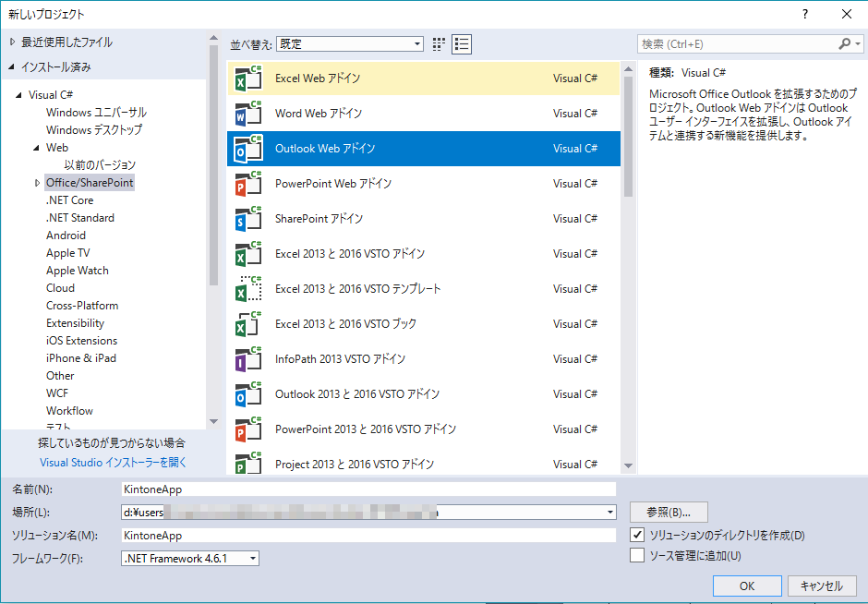868x604 pixels.
Task: Switch to medium icons list view
Action: (462, 44)
